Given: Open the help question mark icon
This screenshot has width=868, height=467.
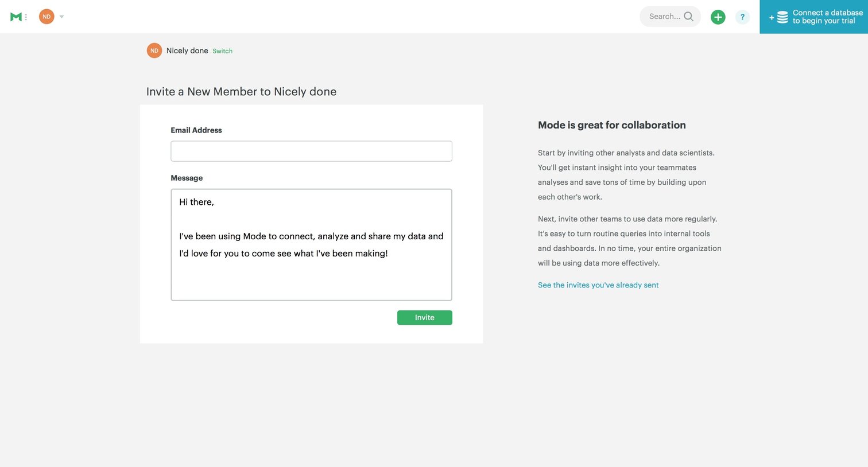Looking at the screenshot, I should click(x=742, y=17).
